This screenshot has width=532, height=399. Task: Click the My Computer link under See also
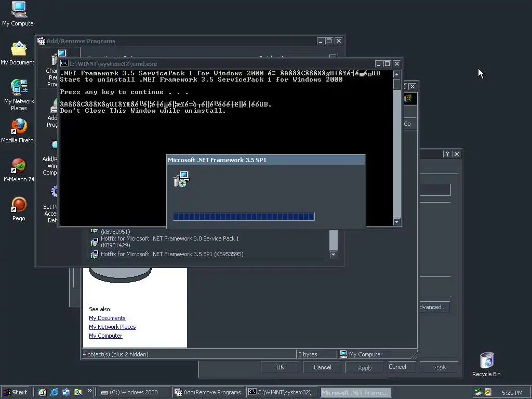point(105,336)
